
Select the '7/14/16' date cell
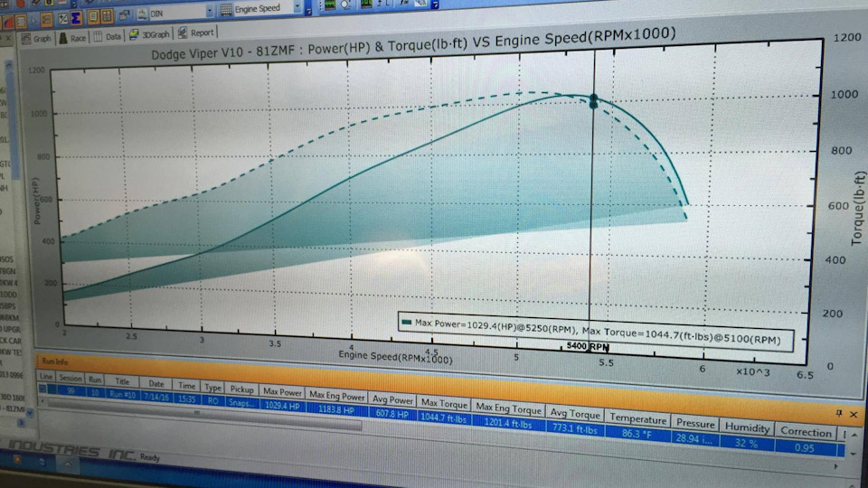click(x=156, y=396)
